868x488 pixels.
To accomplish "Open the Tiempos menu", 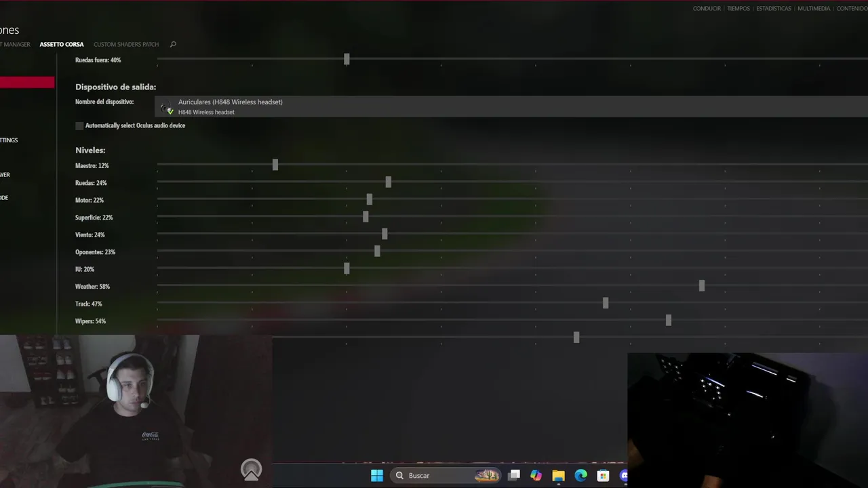I will (x=738, y=9).
